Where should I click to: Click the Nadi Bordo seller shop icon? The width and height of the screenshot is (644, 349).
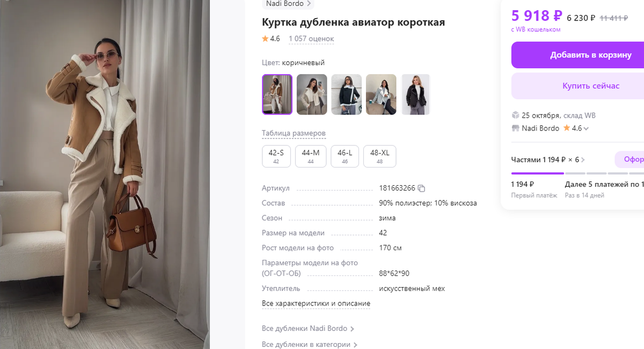point(515,128)
